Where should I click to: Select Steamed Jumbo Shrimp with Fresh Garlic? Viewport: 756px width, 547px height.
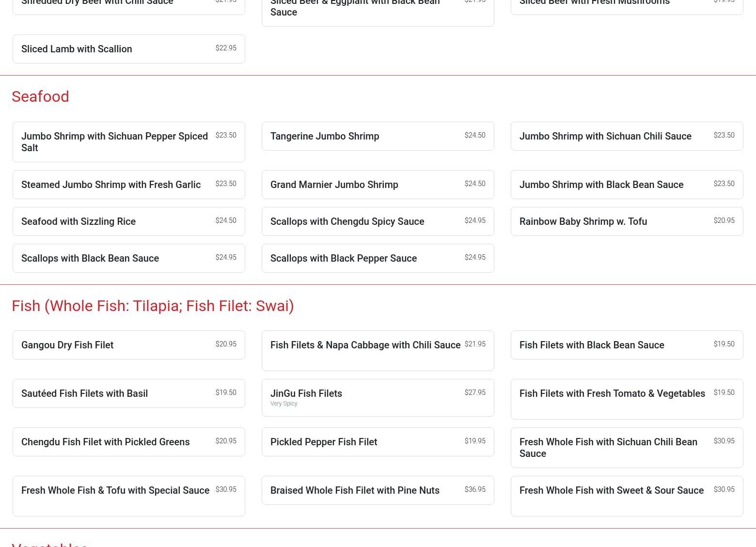[128, 185]
